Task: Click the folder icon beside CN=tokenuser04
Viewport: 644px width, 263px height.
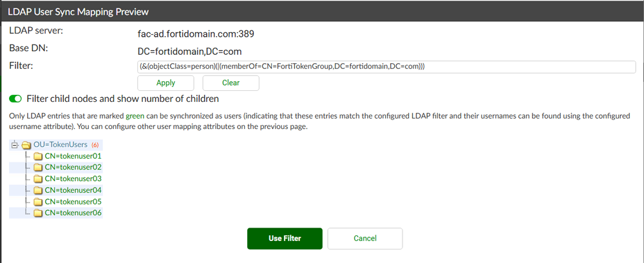Action: (38, 190)
